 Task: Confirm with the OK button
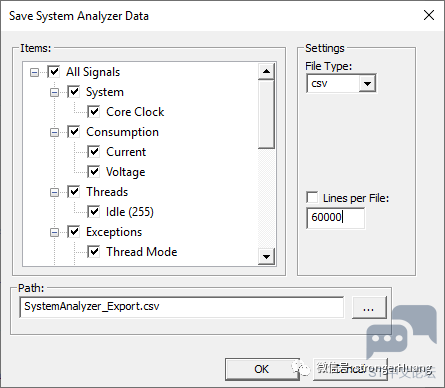pyautogui.click(x=261, y=369)
